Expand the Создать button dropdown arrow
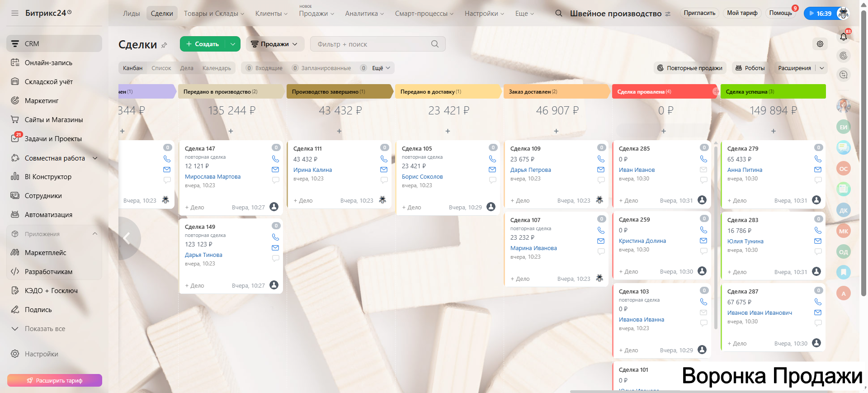The width and height of the screenshot is (868, 393). coord(233,44)
